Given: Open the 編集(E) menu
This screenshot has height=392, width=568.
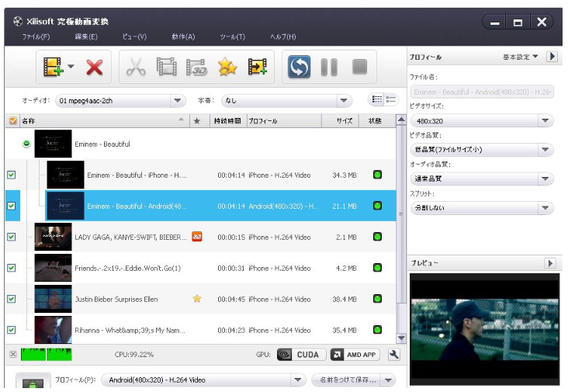Looking at the screenshot, I should tap(86, 36).
